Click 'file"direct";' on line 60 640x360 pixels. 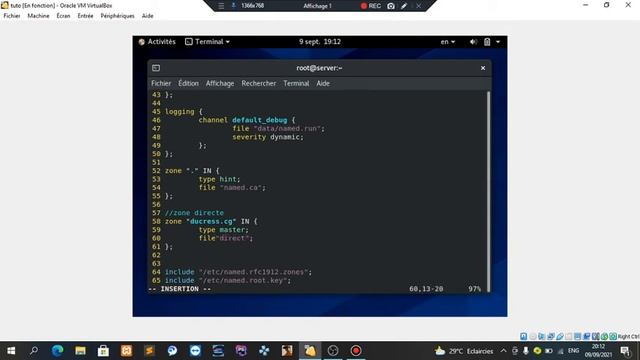226,238
